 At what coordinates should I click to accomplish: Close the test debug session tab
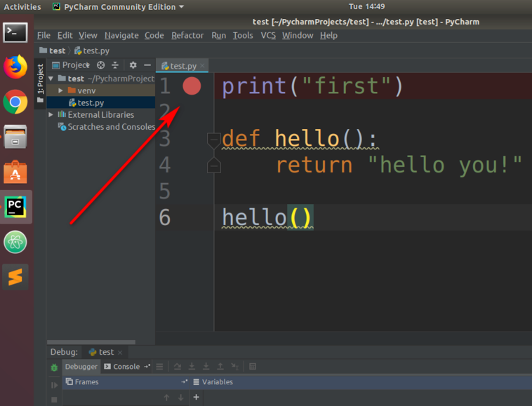point(120,353)
